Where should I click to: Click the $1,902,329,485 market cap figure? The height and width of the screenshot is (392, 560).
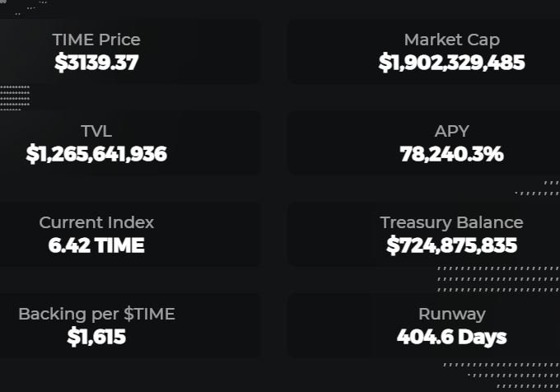[x=452, y=63]
